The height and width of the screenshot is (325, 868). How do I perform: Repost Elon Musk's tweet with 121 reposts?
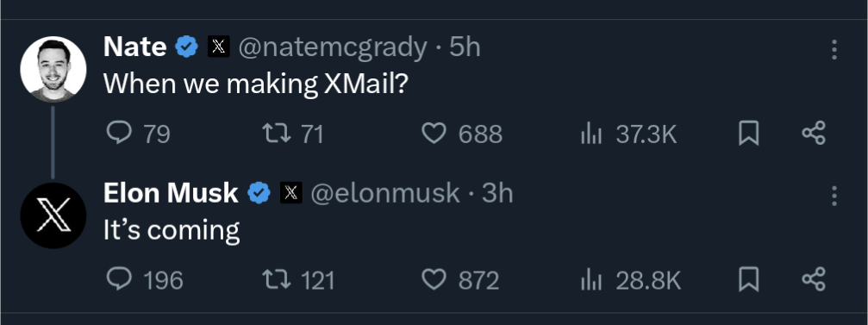pyautogui.click(x=298, y=279)
